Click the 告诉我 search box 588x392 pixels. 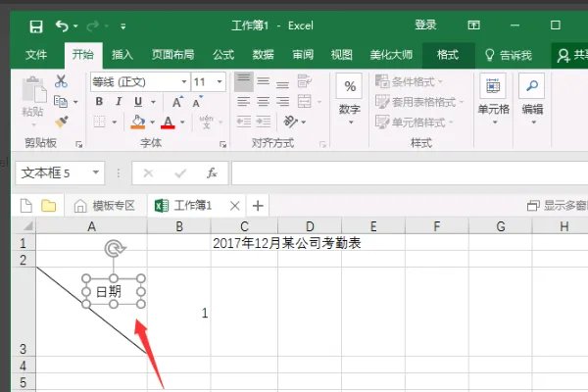tap(509, 55)
